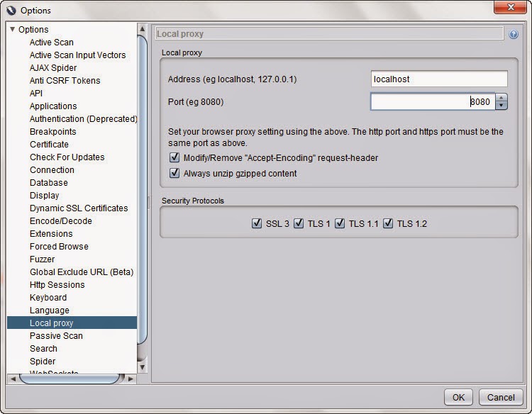Open Passive Scan settings
This screenshot has height=414, width=532.
pos(56,336)
